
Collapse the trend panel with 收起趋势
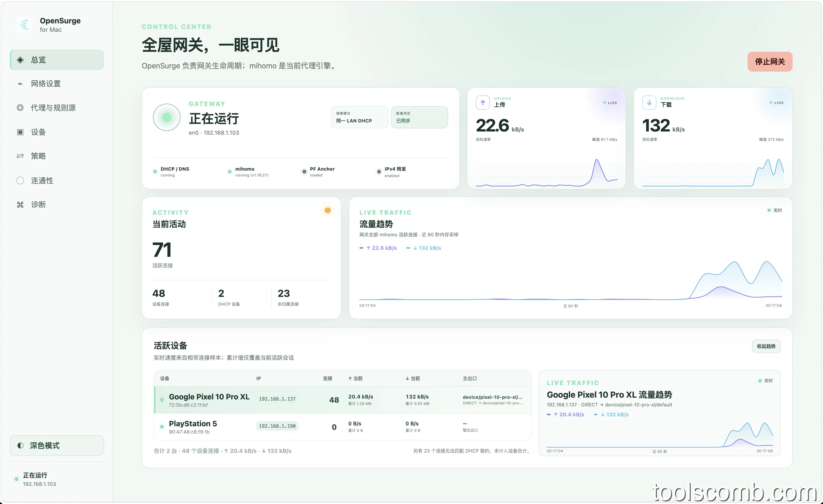(x=766, y=346)
